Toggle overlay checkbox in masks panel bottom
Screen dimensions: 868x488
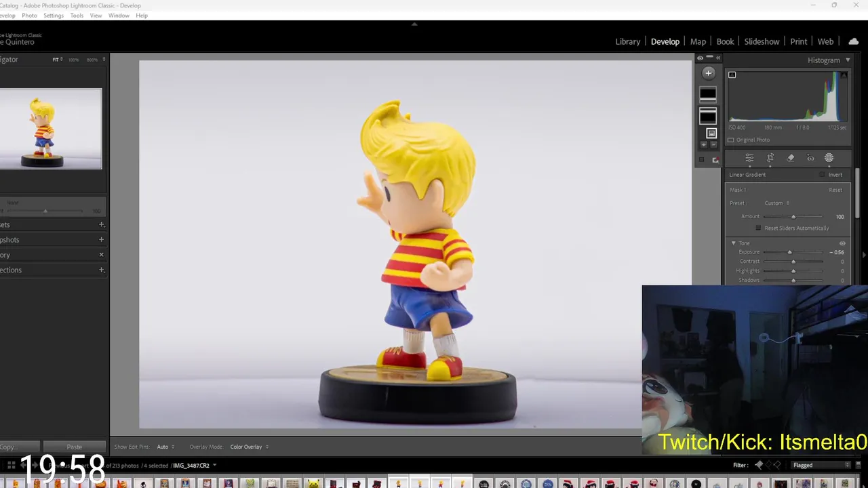(701, 160)
